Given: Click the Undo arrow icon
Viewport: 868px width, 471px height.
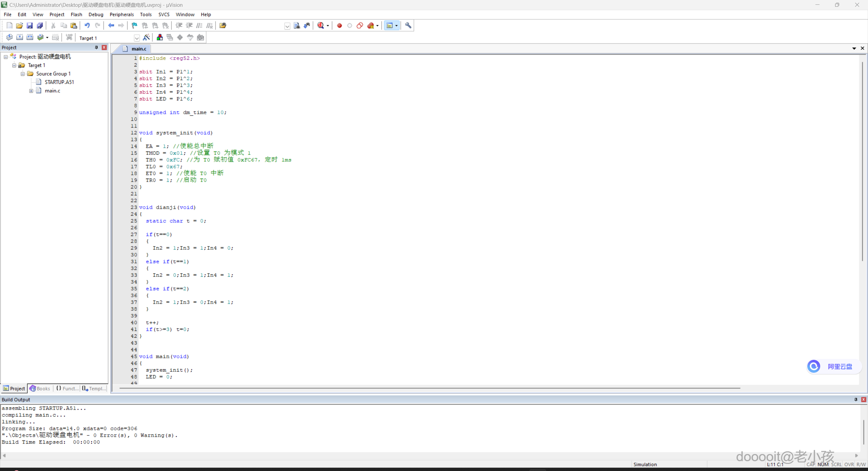Looking at the screenshot, I should point(87,25).
